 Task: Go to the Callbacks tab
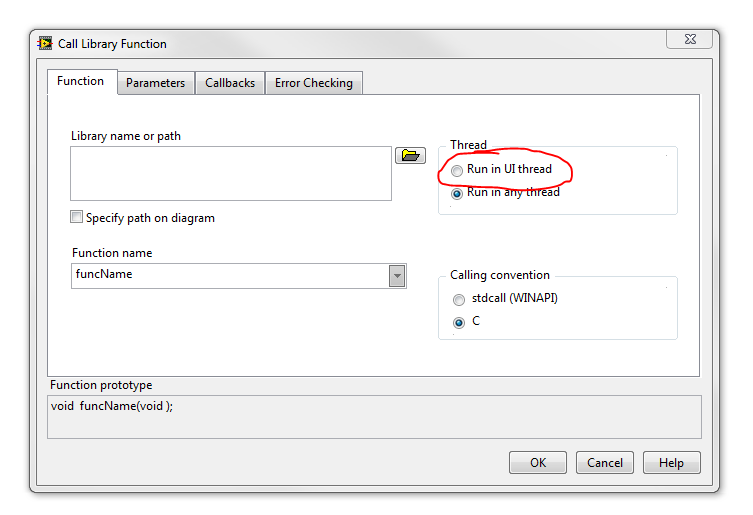(x=230, y=83)
